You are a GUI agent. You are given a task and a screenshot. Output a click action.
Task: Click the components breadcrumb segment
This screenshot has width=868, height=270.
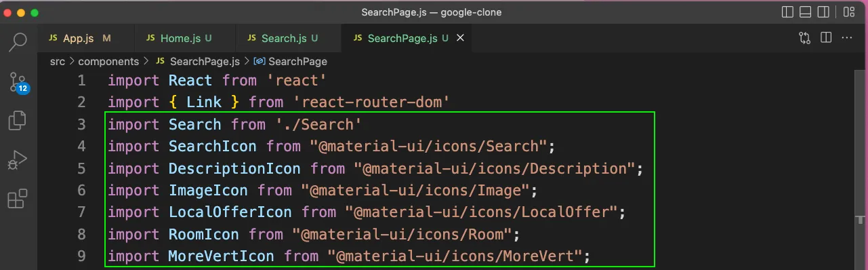coord(108,61)
